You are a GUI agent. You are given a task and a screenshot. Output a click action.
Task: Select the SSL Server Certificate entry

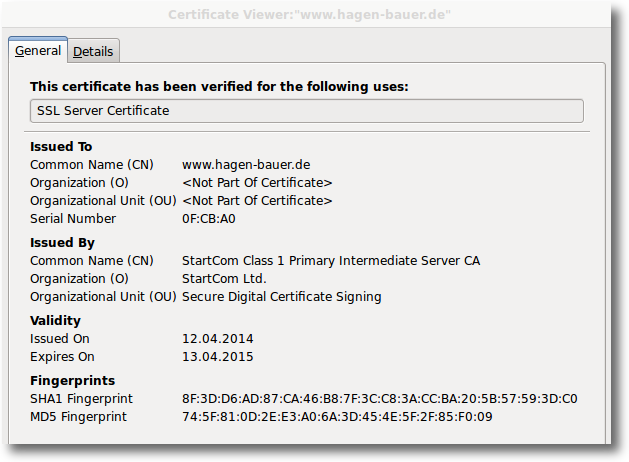pos(306,111)
